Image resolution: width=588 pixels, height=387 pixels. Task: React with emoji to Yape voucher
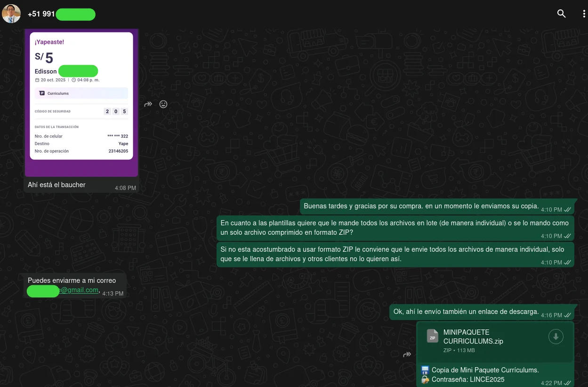point(163,104)
